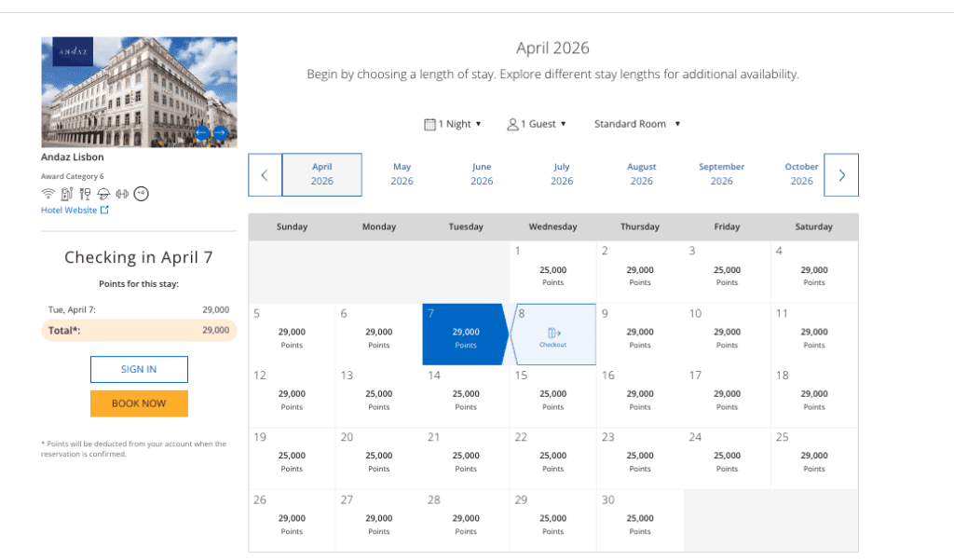954x560 pixels.
Task: Click the calendar icon beside 1 Night
Action: 429,123
